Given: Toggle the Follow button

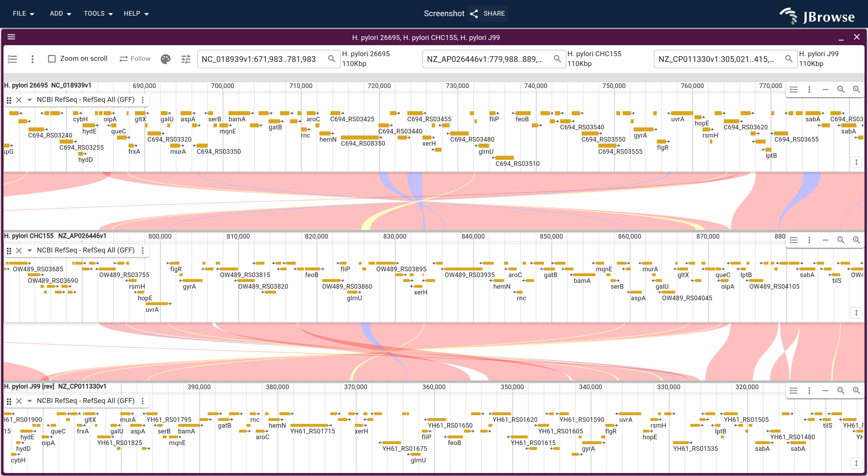Looking at the screenshot, I should click(x=135, y=59).
